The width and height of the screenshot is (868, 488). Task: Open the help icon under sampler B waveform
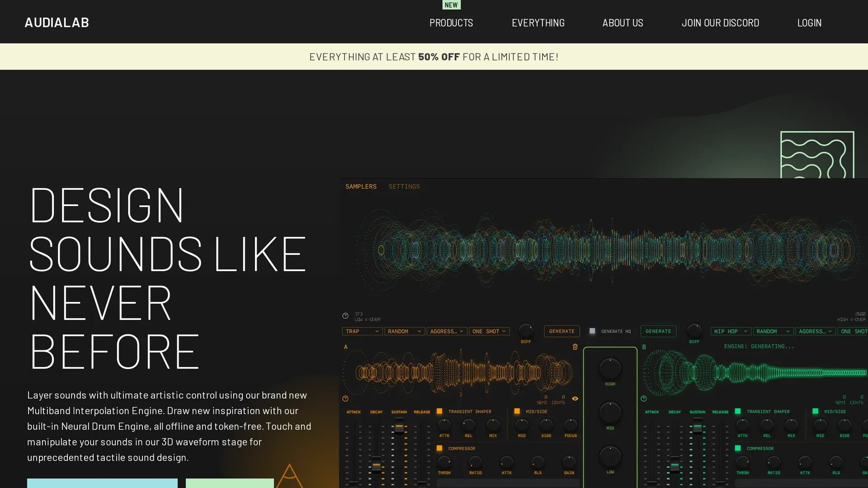[x=644, y=399]
